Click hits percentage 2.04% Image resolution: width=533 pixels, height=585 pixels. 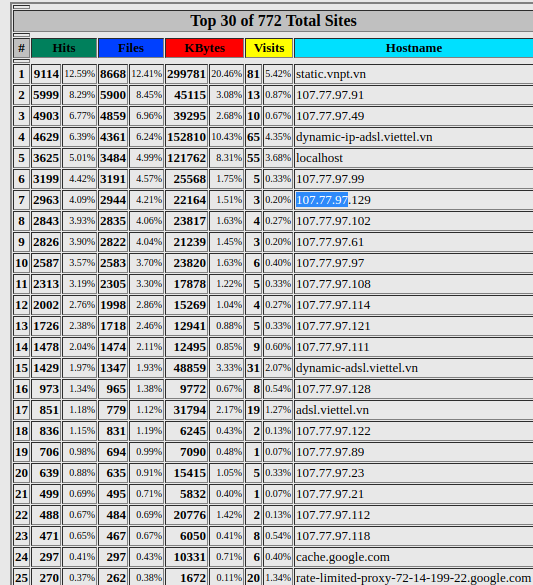[x=82, y=347]
